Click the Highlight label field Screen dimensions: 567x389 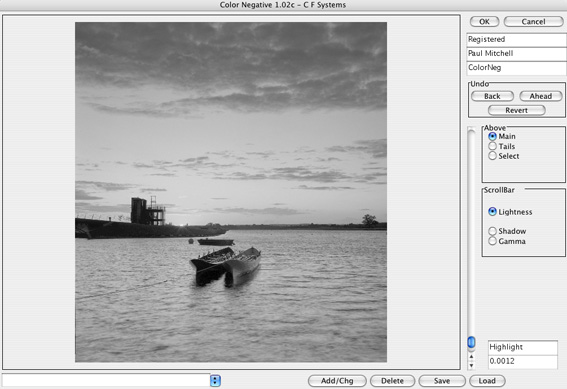523,347
